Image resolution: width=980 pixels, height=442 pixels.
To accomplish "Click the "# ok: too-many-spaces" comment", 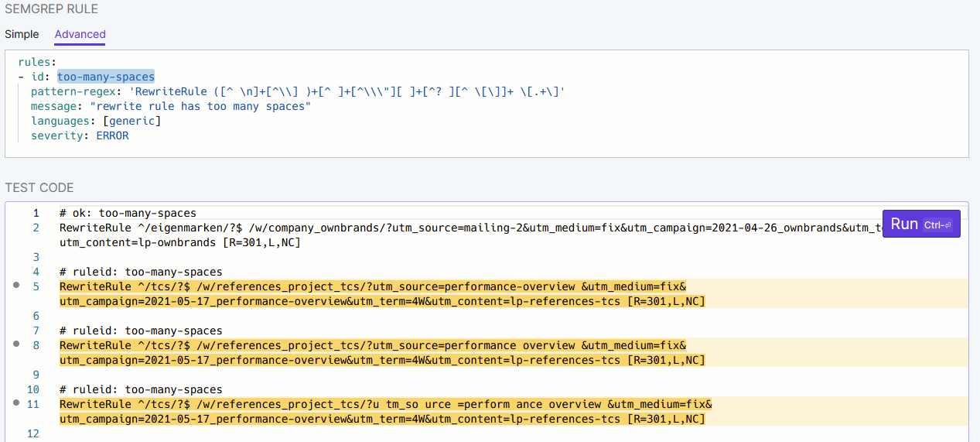I will pyautogui.click(x=128, y=213).
